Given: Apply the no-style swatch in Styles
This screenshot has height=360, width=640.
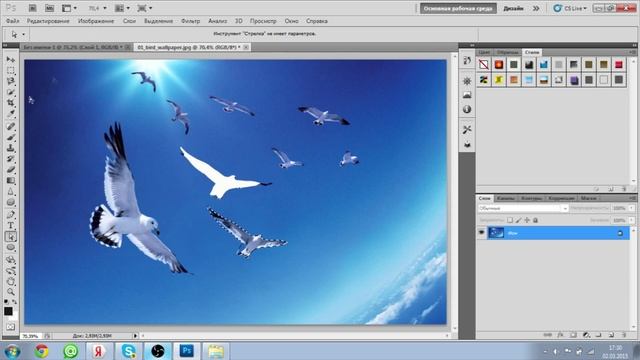Looking at the screenshot, I should tap(484, 64).
